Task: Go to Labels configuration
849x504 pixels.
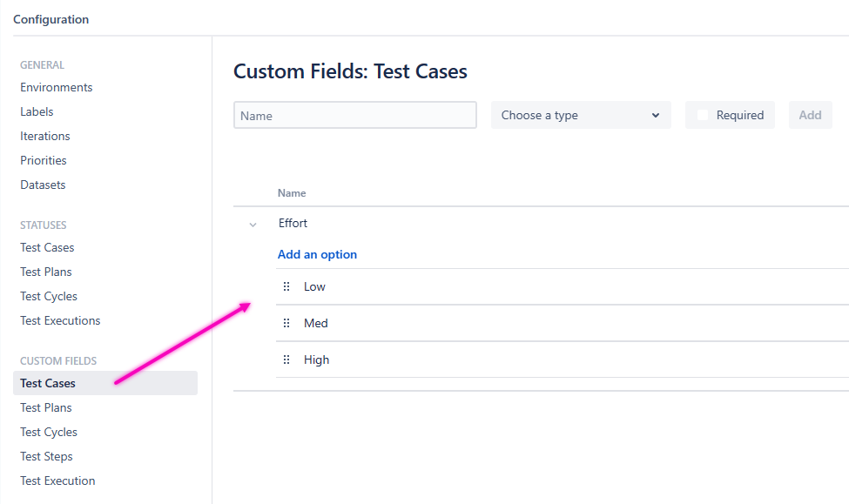Action: 37,111
